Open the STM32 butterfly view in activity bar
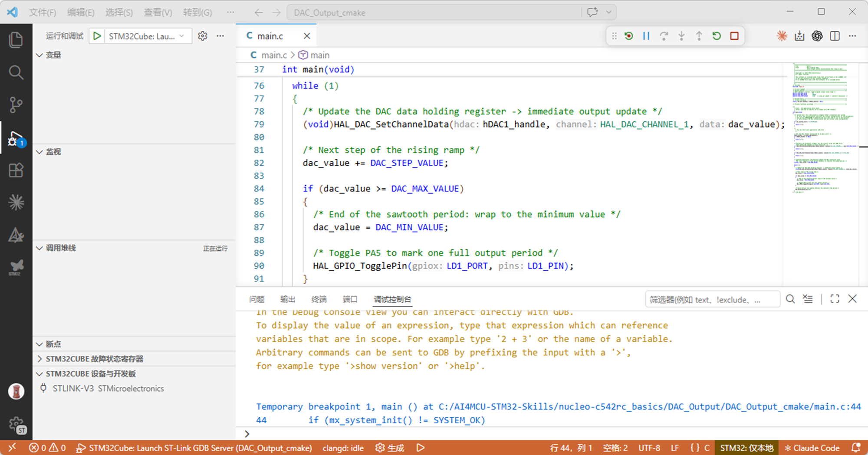Viewport: 868px width, 455px height. point(16,267)
